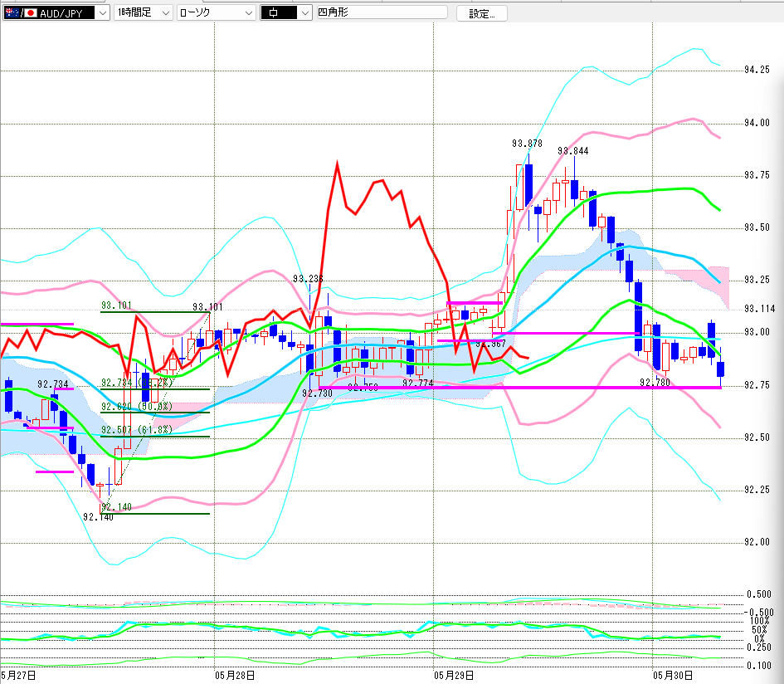Viewport: 784px width, 684px height.
Task: Click the 5月27日 date label
Action: [18, 676]
